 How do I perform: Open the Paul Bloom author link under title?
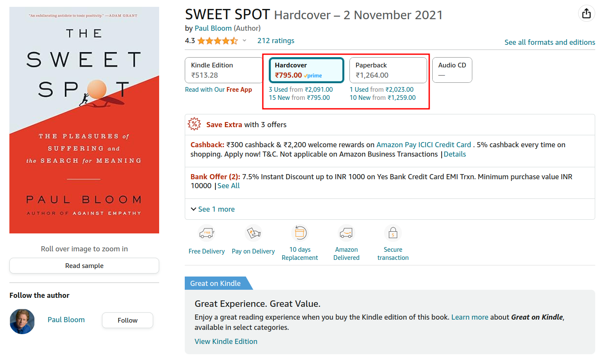[213, 28]
